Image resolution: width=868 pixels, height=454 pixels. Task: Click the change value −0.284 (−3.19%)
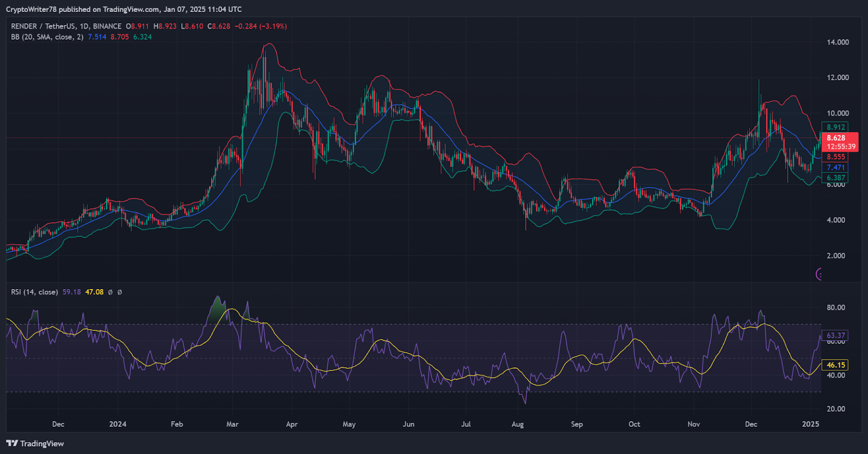(261, 26)
